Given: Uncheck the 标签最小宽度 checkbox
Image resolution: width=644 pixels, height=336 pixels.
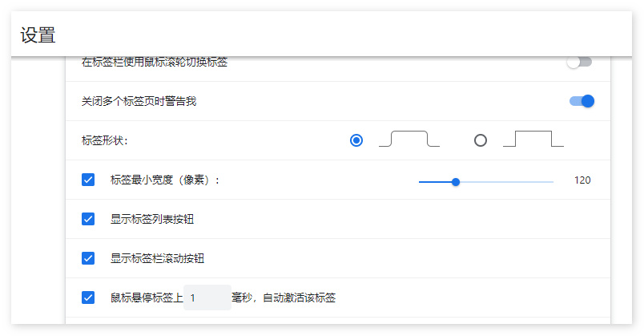Looking at the screenshot, I should (x=88, y=180).
